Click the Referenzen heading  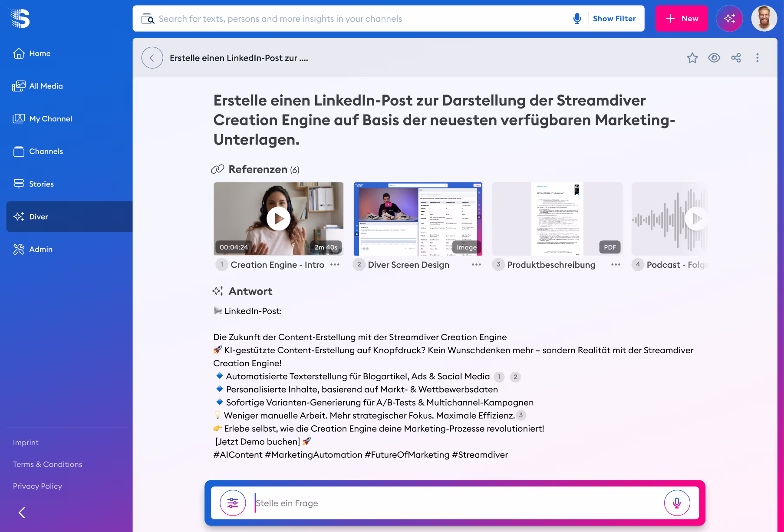click(x=258, y=169)
